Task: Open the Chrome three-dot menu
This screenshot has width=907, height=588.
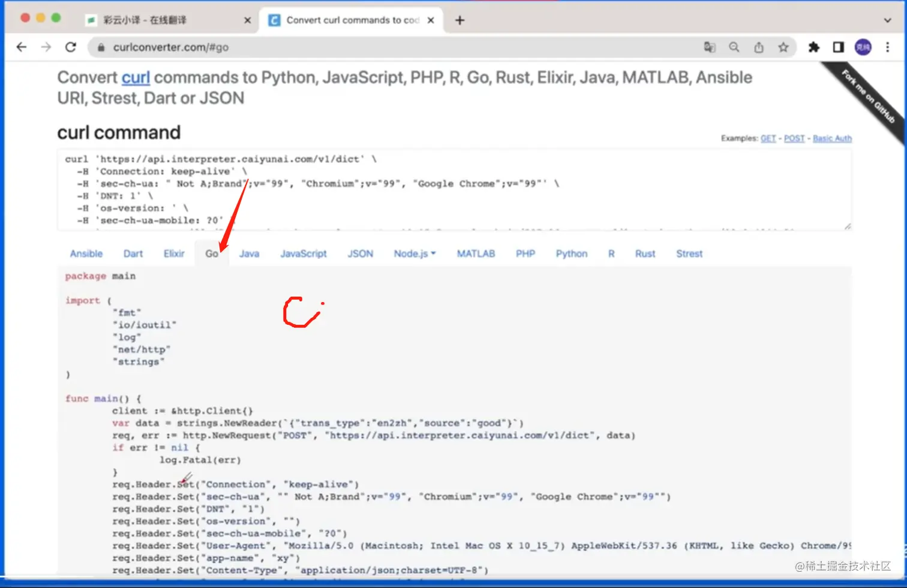Action: [x=888, y=47]
